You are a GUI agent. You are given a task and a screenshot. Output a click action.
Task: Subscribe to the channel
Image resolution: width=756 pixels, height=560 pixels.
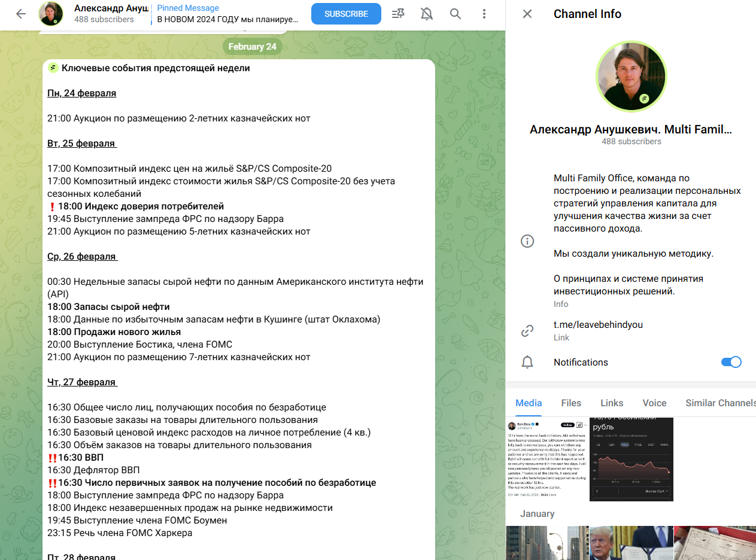(x=346, y=14)
